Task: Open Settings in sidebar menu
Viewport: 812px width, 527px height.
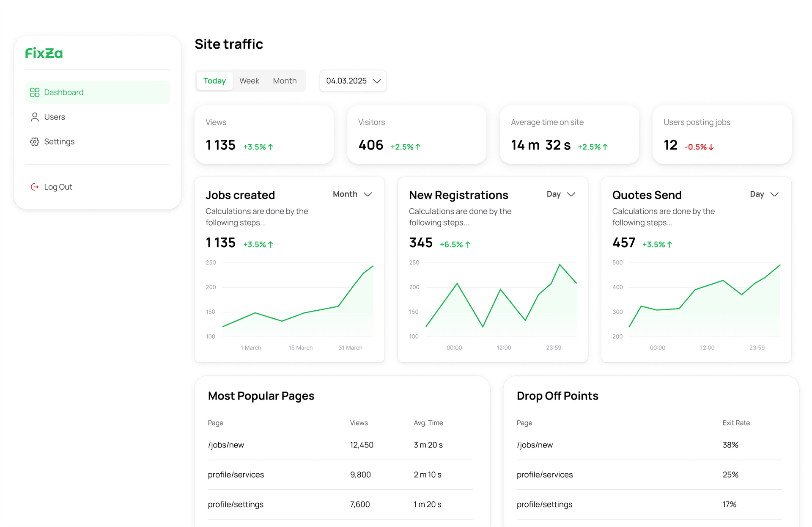Action: click(x=59, y=142)
